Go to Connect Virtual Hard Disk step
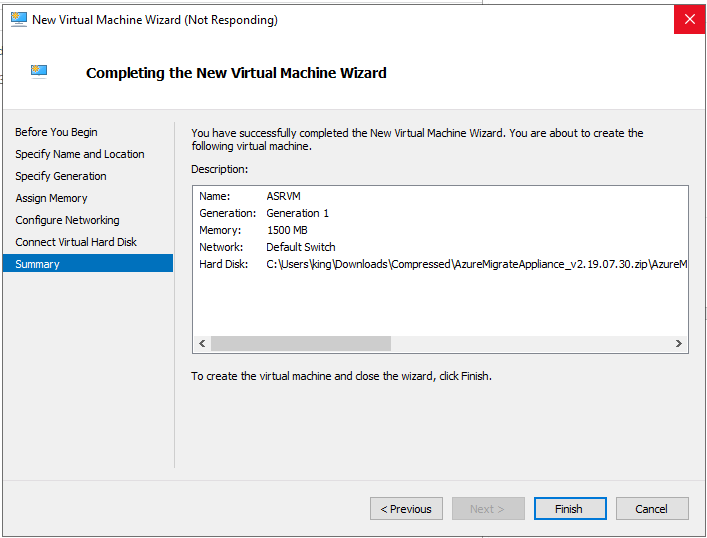The height and width of the screenshot is (538, 707). [76, 242]
